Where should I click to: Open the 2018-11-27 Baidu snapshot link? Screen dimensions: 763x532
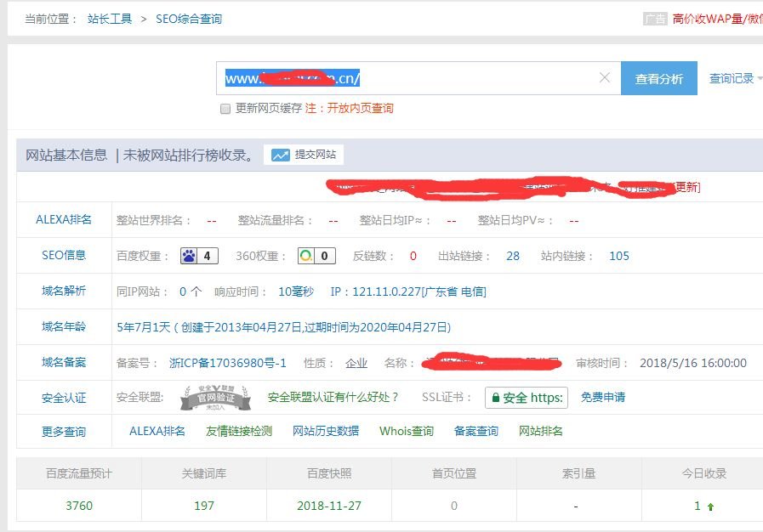pos(330,505)
